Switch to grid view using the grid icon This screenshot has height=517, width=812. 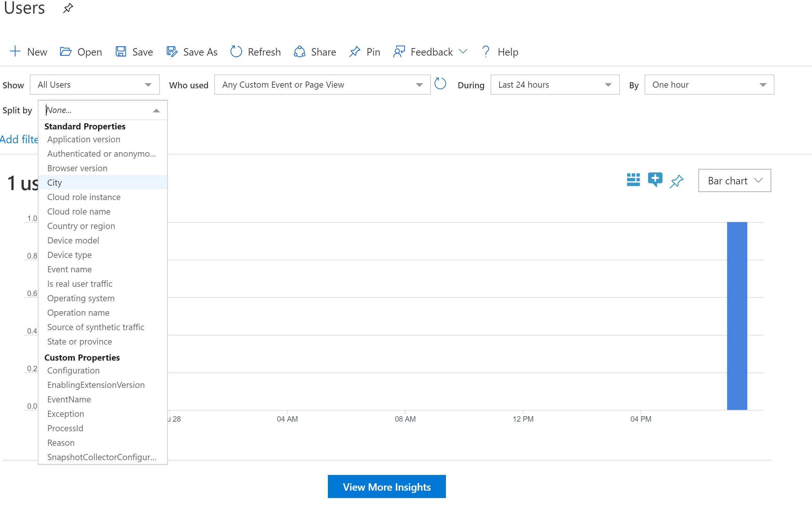(x=633, y=180)
